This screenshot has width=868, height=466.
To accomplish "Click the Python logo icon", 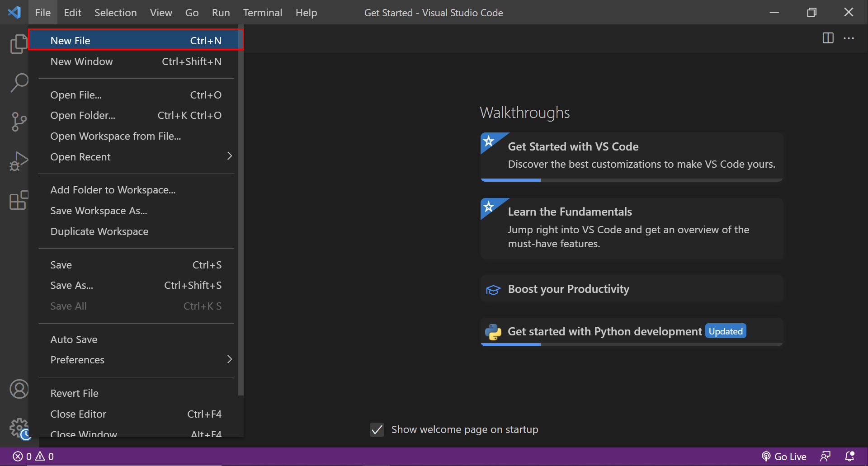I will click(x=493, y=332).
